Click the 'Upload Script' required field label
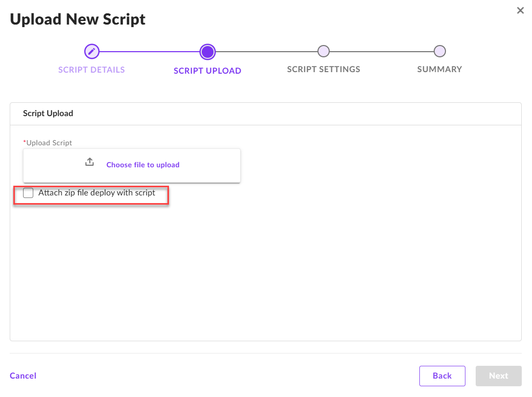The image size is (532, 397). (49, 143)
